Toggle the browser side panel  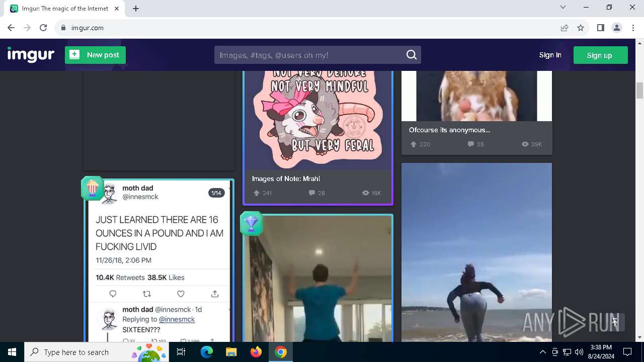[x=600, y=28]
